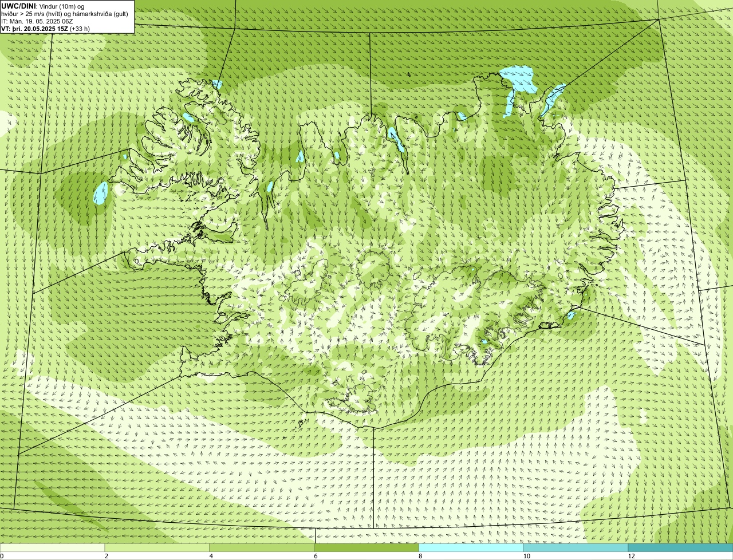Click the "4" tick label on the scale
Screen dimensions: 733x560
[211, 556]
